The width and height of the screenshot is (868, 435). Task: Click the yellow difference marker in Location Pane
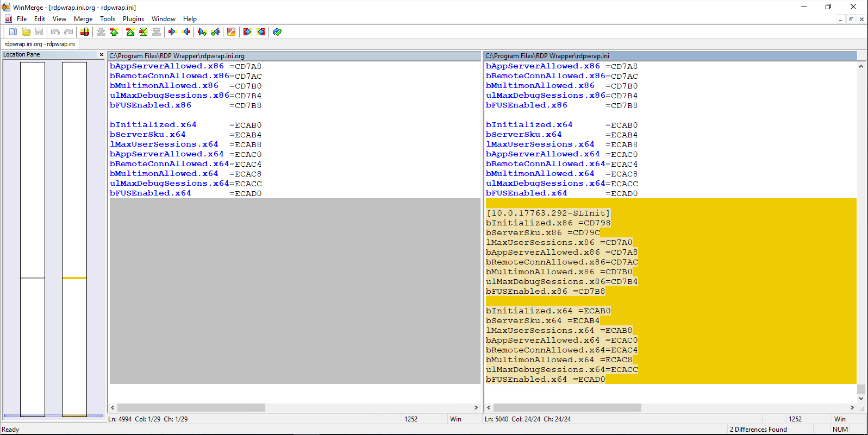coord(74,278)
